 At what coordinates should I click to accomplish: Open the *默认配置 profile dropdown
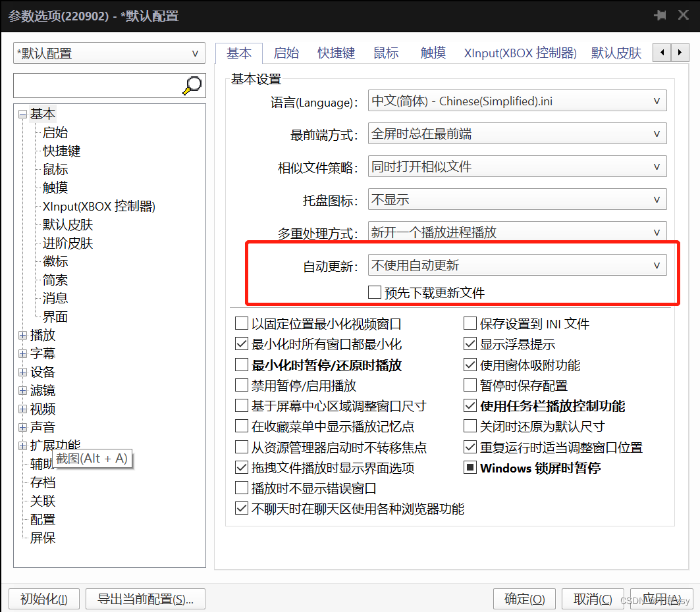pyautogui.click(x=195, y=53)
